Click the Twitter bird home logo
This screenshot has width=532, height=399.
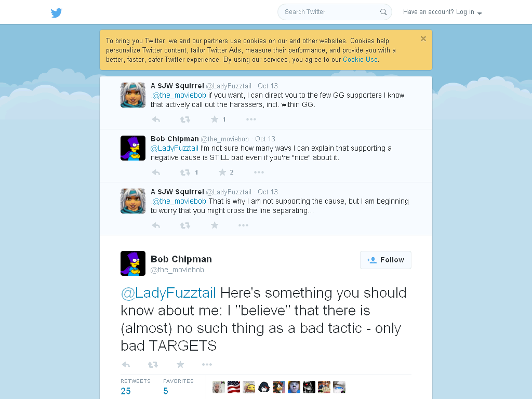point(56,13)
